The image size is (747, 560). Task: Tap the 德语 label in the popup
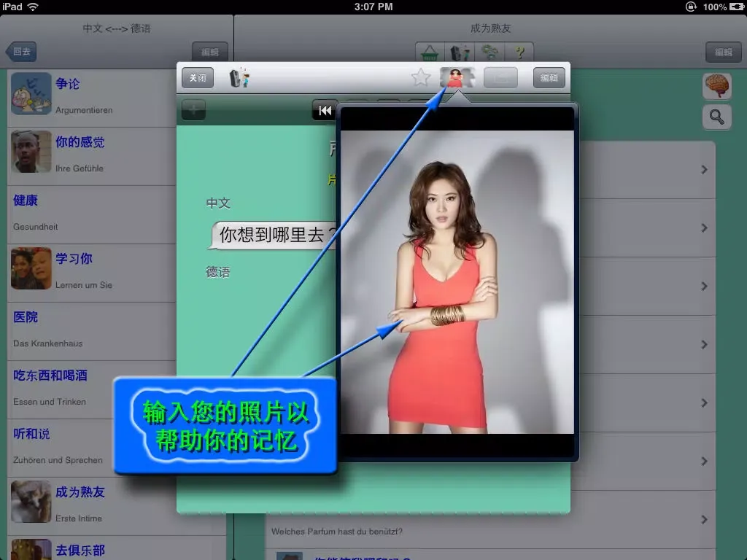point(218,272)
